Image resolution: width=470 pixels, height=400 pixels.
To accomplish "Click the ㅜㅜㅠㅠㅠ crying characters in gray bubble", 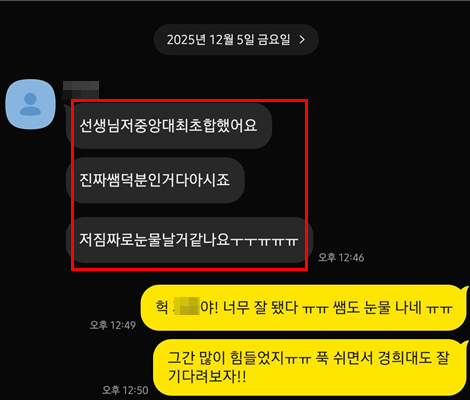I will coord(265,241).
